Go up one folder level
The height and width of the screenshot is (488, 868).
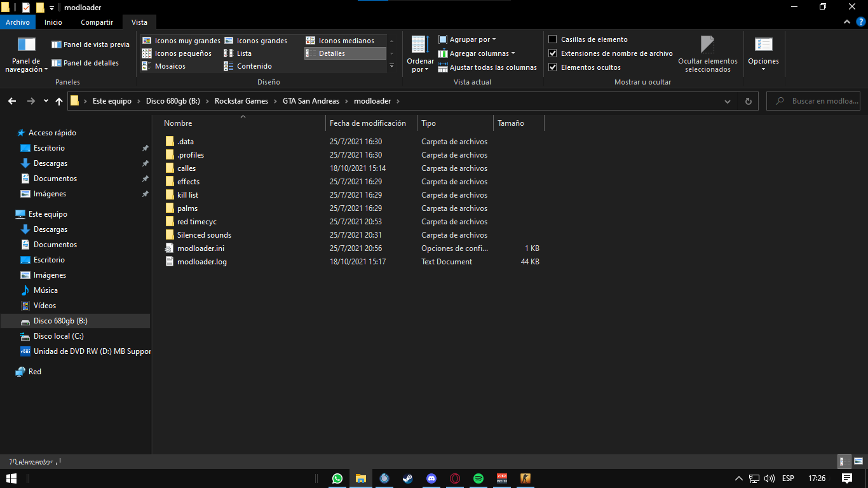59,101
